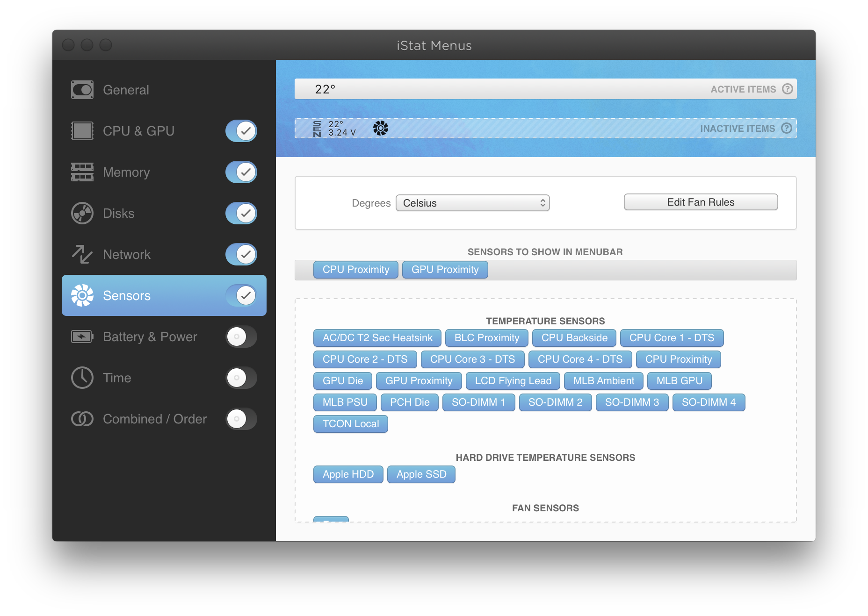The width and height of the screenshot is (868, 616).
Task: Select GPU Proximity under Temperature Sensors
Action: (419, 381)
